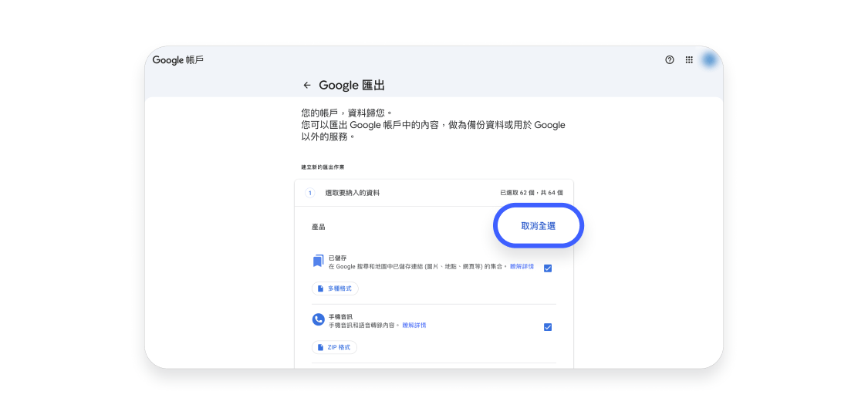Click the 已儲存 product name
This screenshot has width=868, height=415.
(x=336, y=258)
